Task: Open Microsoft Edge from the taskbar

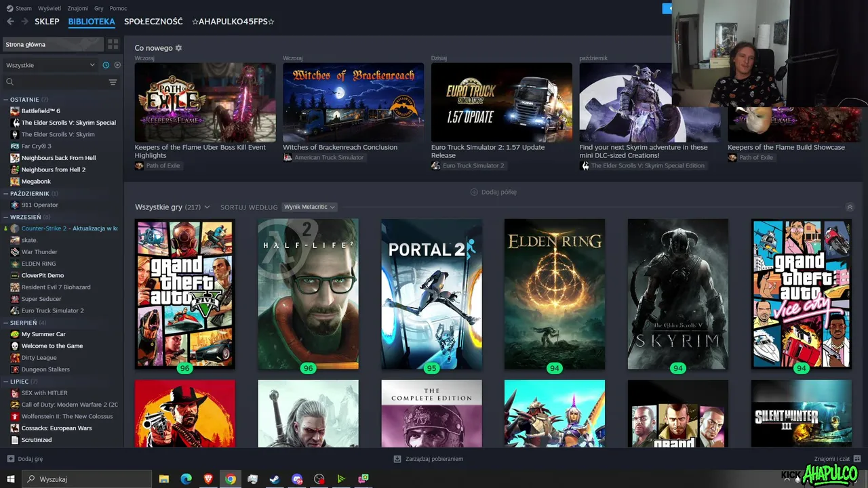Action: (186, 479)
